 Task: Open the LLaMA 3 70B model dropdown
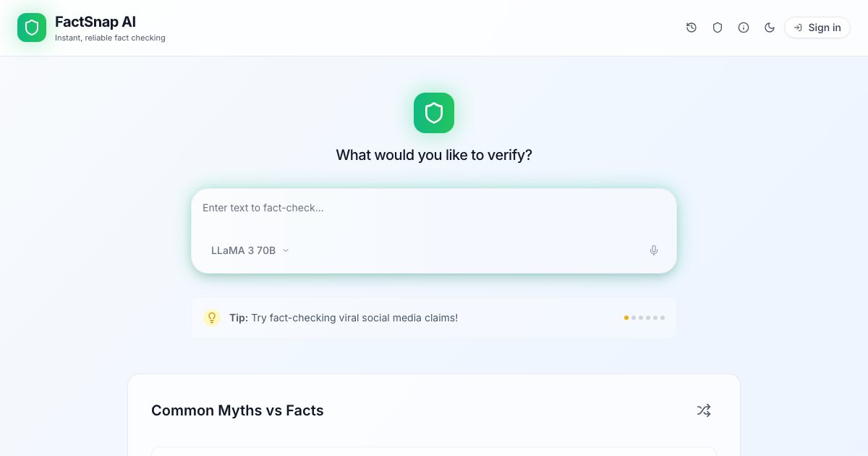point(250,250)
